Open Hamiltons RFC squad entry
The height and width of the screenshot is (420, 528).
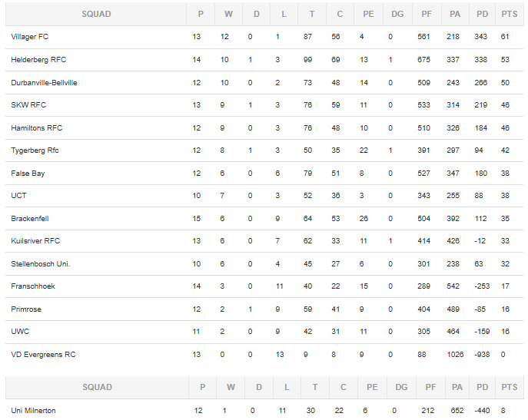point(37,128)
